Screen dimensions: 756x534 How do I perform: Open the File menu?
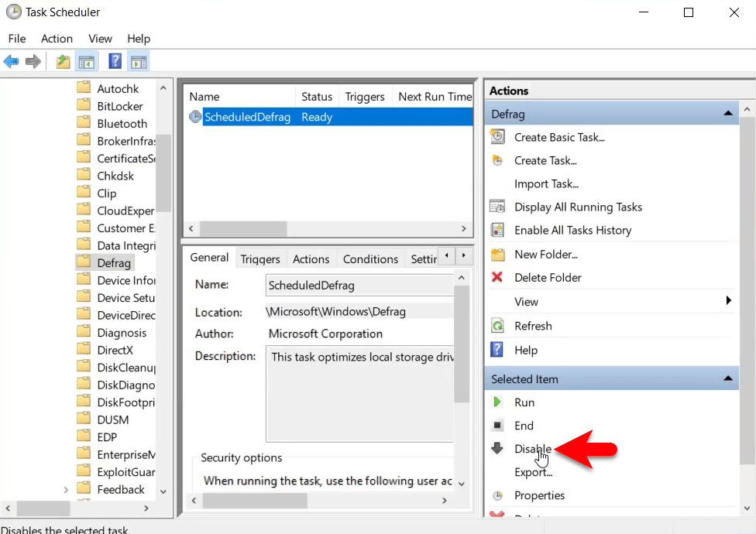tap(17, 39)
